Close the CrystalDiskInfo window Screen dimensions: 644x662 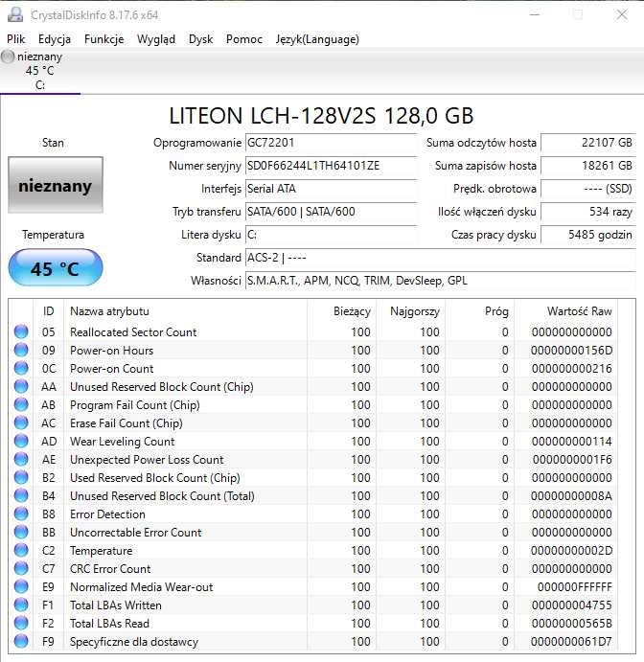622,14
